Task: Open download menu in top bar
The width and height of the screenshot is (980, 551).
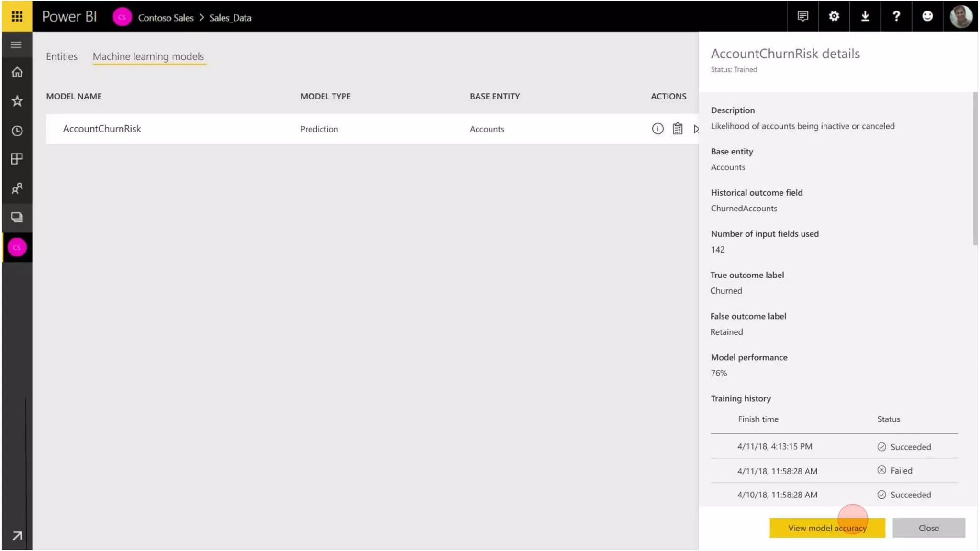Action: [x=865, y=16]
